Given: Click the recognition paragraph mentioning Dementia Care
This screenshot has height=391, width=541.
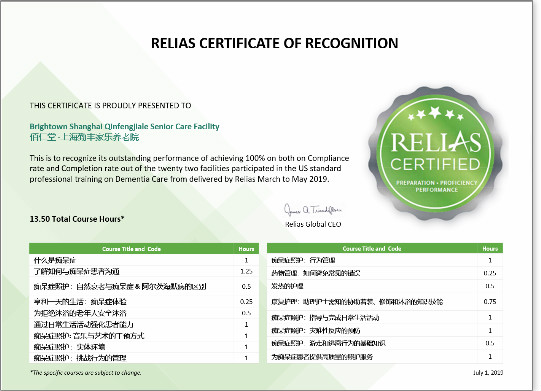Looking at the screenshot, I should [189, 168].
